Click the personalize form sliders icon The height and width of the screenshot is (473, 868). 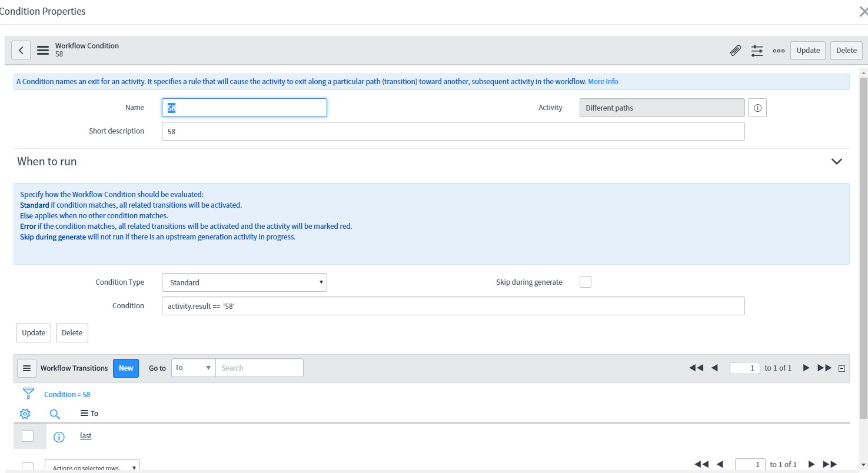point(757,51)
